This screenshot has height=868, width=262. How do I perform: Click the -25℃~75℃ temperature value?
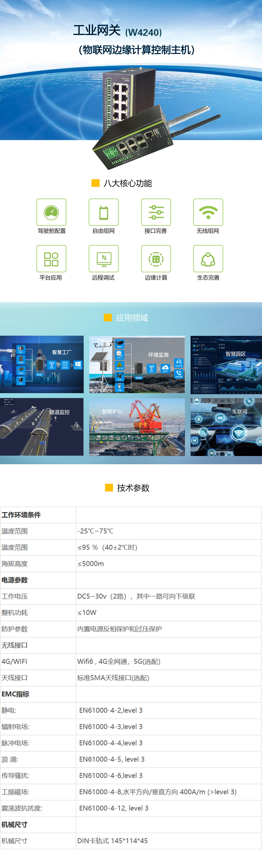pyautogui.click(x=95, y=531)
